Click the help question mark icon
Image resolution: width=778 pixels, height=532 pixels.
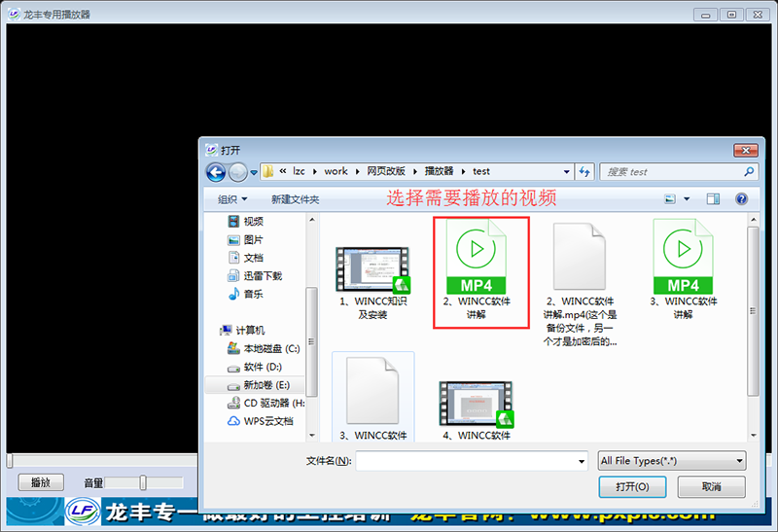[x=741, y=198]
